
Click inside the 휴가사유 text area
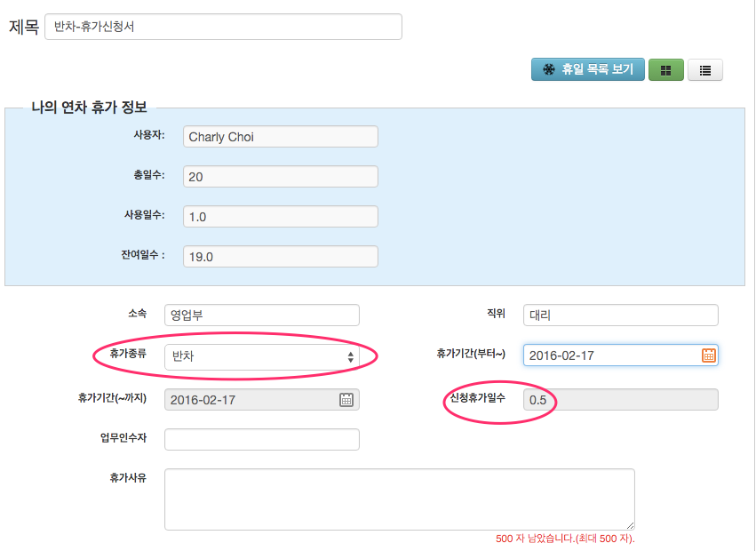click(x=400, y=499)
